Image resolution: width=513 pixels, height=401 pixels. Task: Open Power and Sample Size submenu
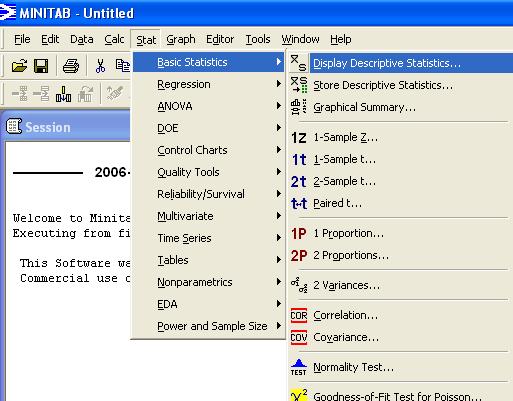(208, 326)
